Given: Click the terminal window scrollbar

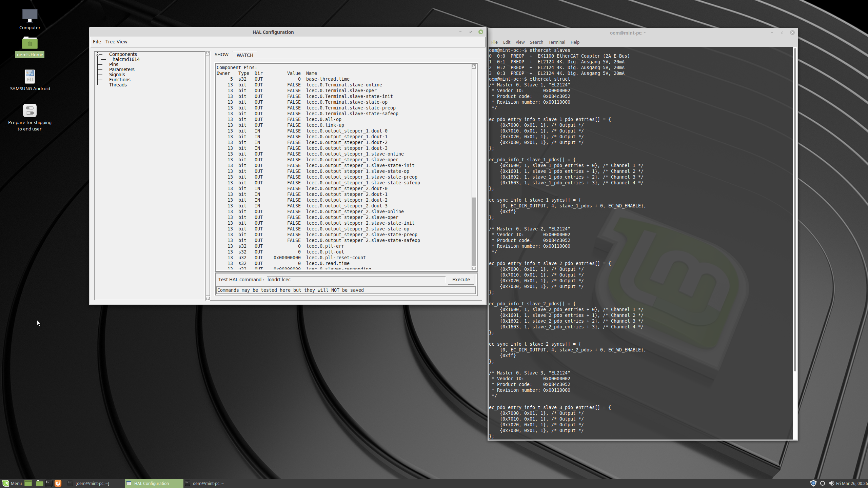Looking at the screenshot, I should coord(795,209).
